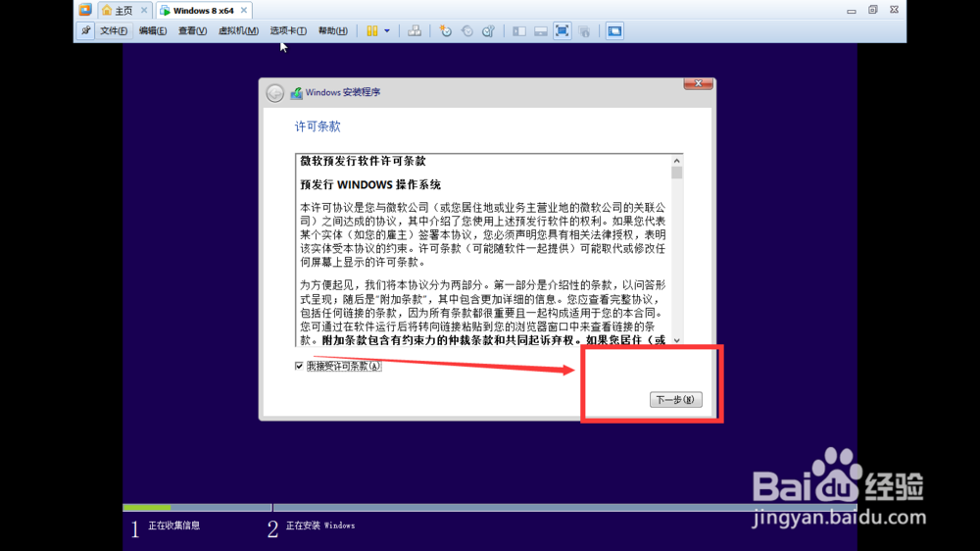Close the VMware window
Screen dimensions: 980x551
pyautogui.click(x=894, y=10)
